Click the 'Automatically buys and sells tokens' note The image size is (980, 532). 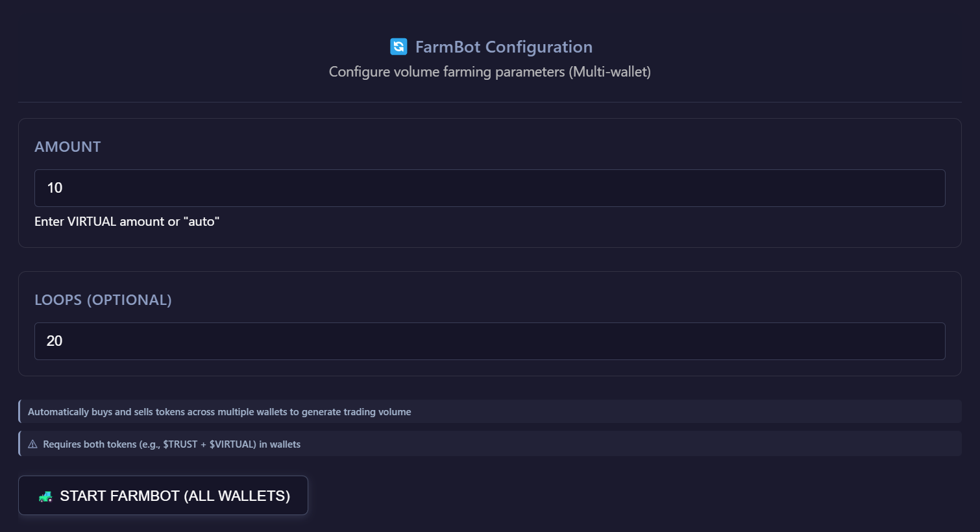pyautogui.click(x=219, y=412)
